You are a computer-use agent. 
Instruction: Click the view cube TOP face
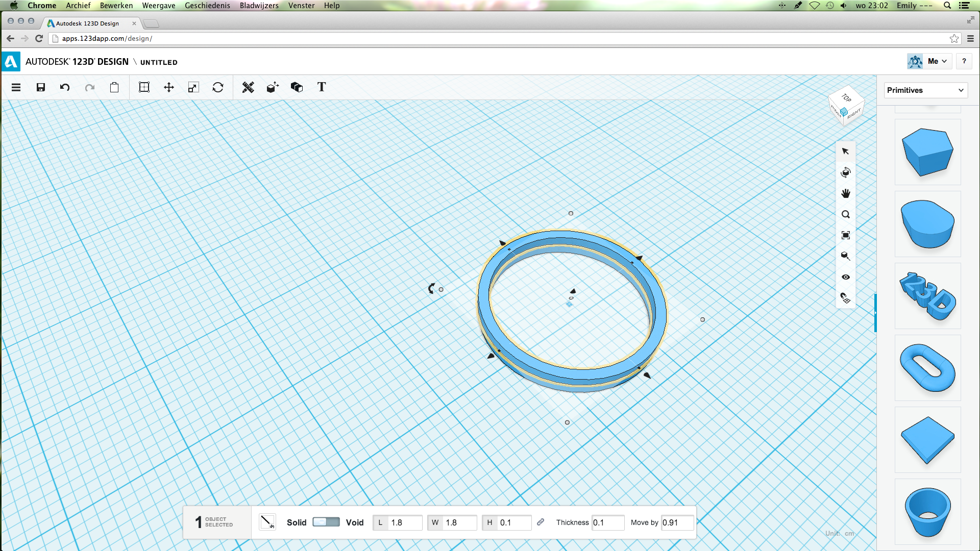point(846,97)
